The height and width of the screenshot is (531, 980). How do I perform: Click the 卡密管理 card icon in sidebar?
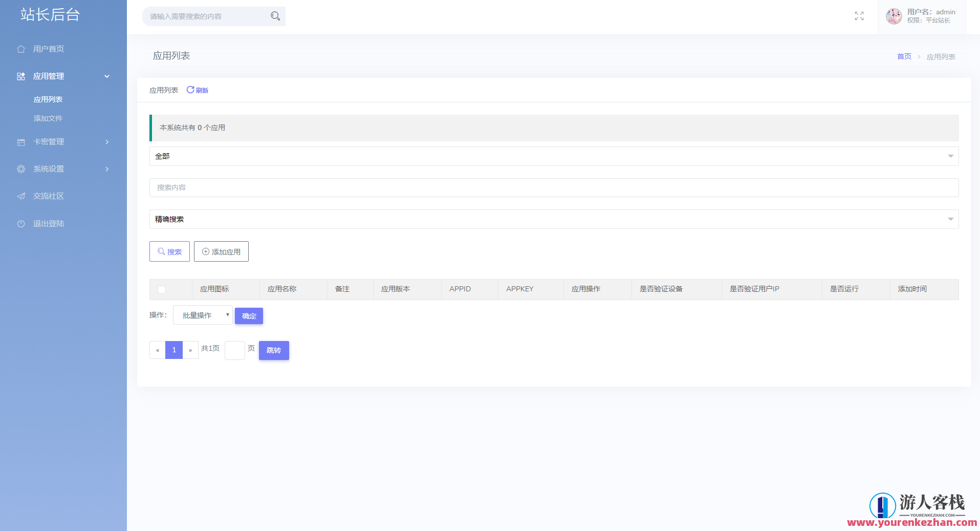click(21, 142)
